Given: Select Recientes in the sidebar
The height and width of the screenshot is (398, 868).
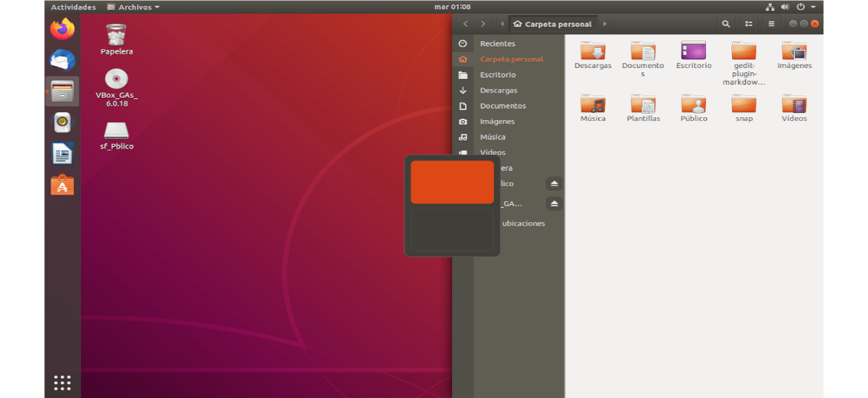Looking at the screenshot, I should coord(498,43).
